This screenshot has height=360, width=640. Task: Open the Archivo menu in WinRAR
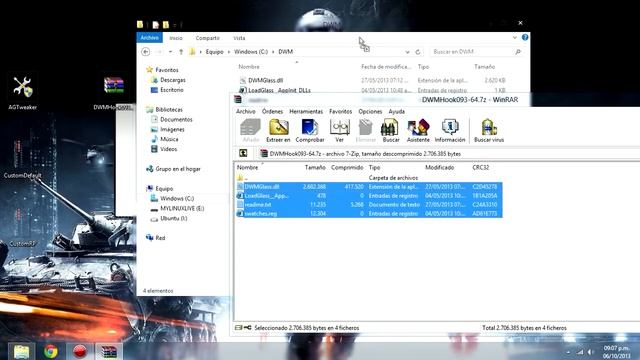[x=246, y=111]
